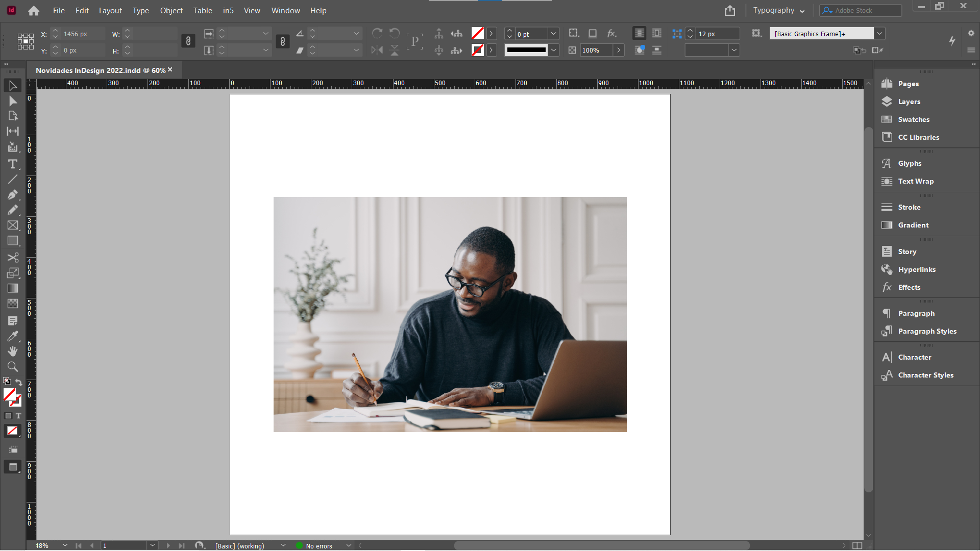Click rotate 90 degrees clockwise icon
The height and width of the screenshot is (551, 980).
pos(377,33)
